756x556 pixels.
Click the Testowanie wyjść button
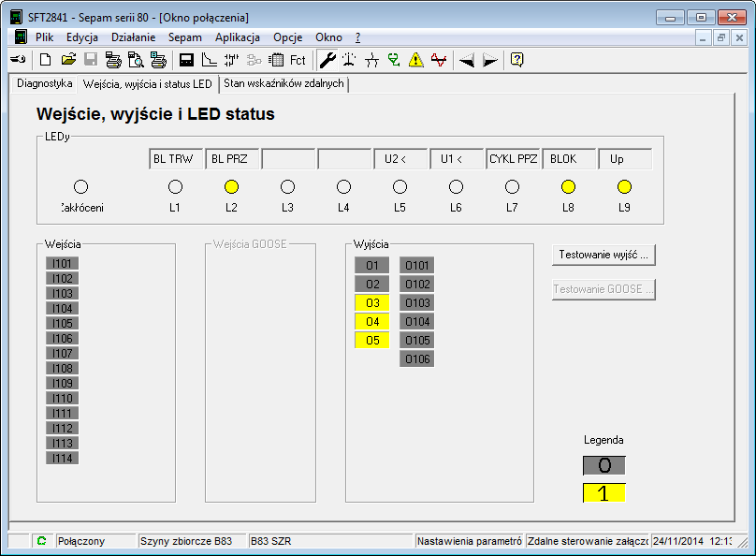(603, 255)
